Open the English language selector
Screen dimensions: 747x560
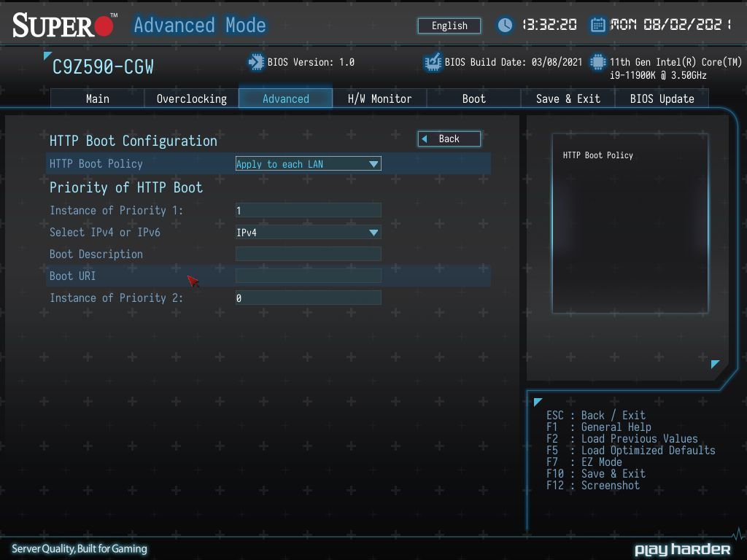click(449, 26)
